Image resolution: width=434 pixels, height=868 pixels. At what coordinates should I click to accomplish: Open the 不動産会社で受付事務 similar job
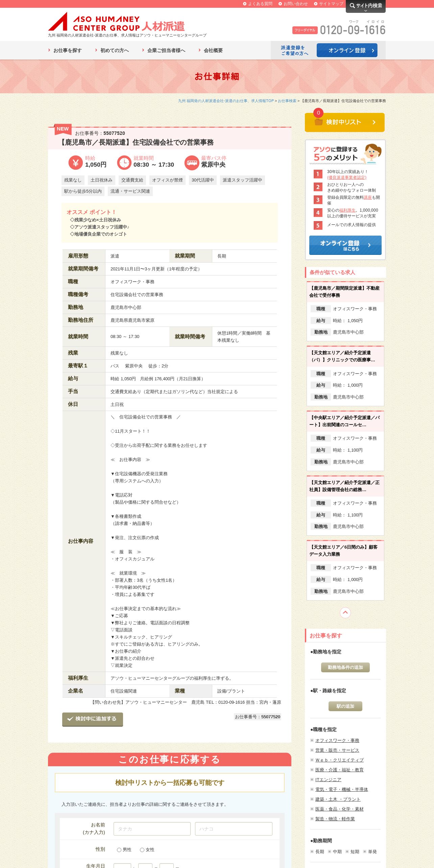coord(345,292)
